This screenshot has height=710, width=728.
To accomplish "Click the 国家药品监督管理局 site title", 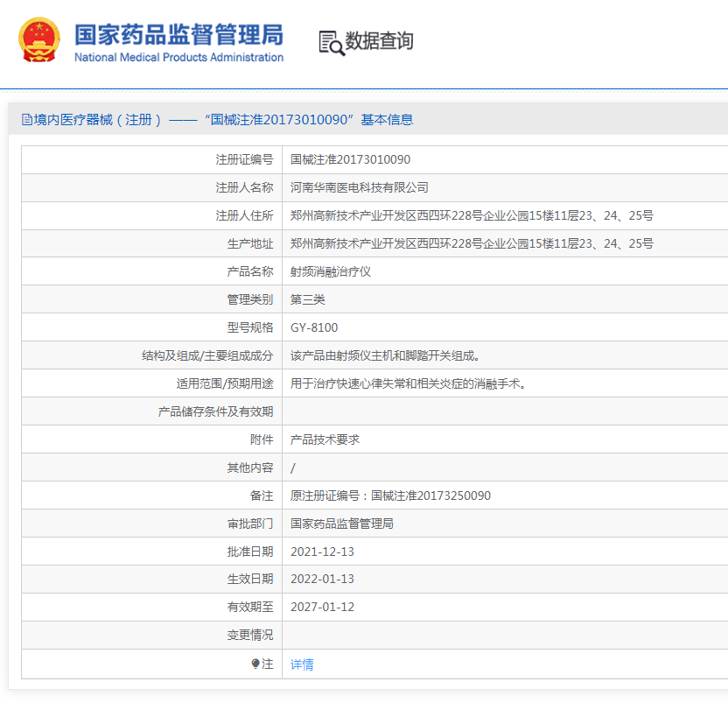I will click(178, 35).
